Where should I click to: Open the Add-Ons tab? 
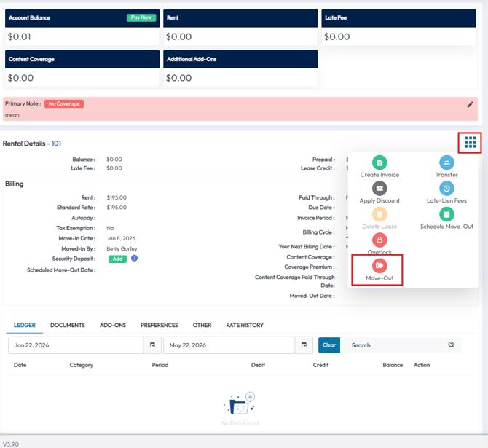(x=113, y=325)
